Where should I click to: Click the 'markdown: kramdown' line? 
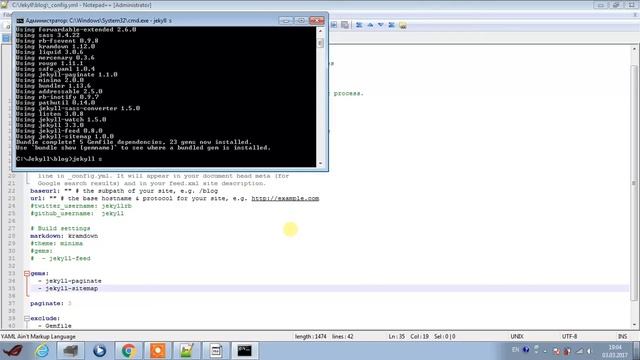64,236
